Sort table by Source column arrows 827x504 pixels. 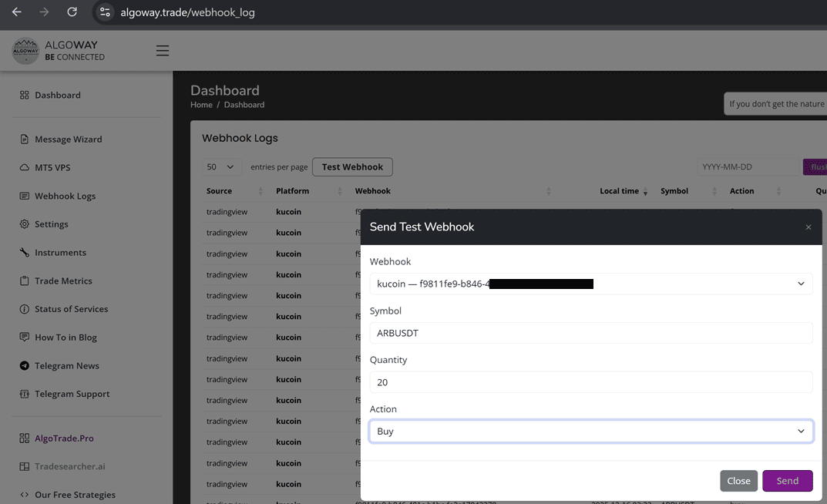click(261, 191)
